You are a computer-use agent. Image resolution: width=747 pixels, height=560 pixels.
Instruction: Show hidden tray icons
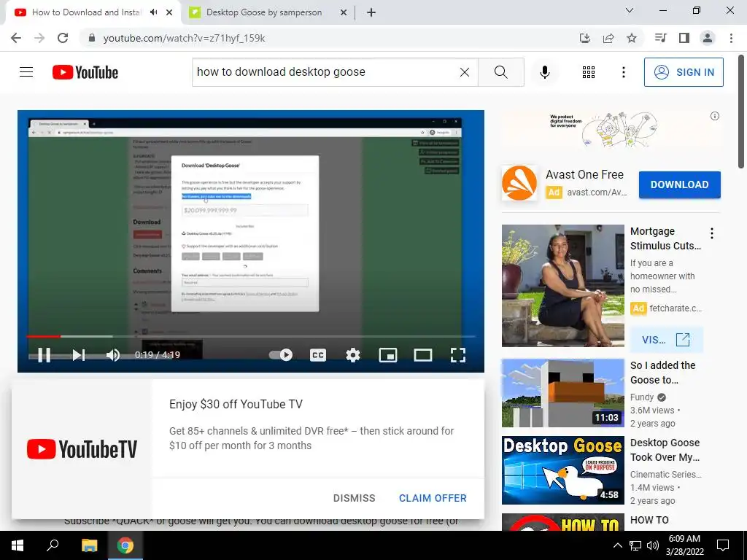[617, 545]
